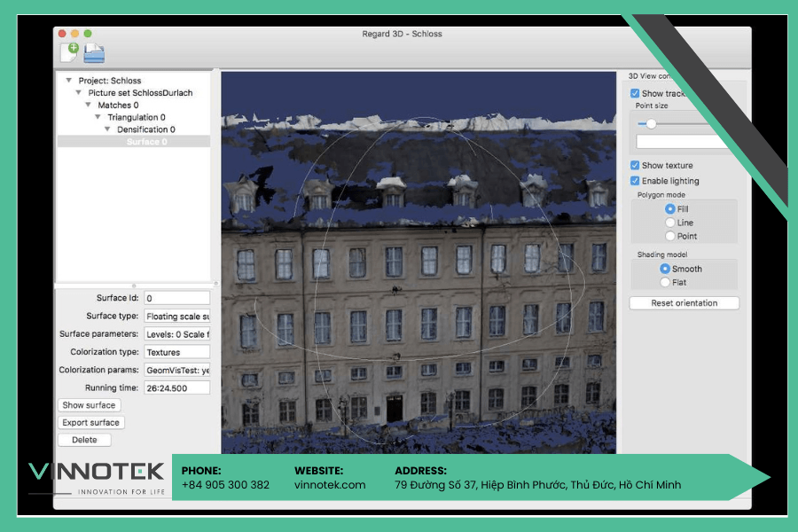Disable the Enable lighting checkbox
The width and height of the screenshot is (798, 532).
coord(635,181)
